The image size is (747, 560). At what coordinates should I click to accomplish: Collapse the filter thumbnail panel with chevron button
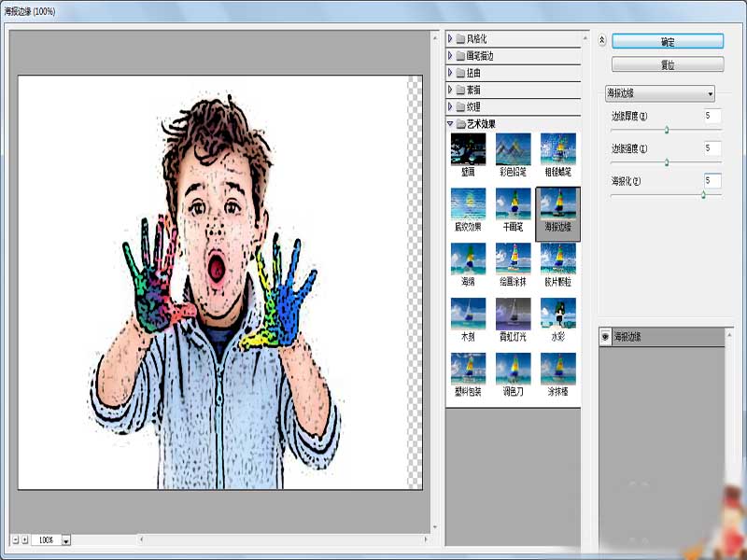[601, 40]
